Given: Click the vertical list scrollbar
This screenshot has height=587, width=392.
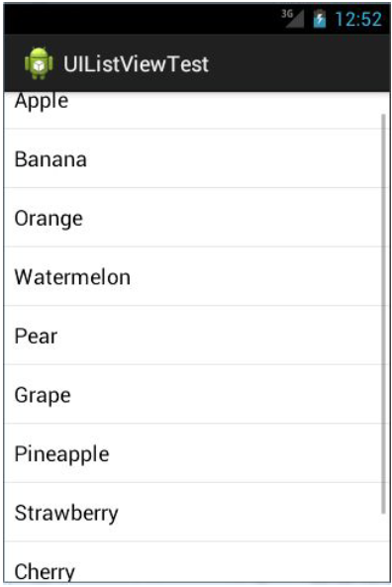Looking at the screenshot, I should point(383,314).
